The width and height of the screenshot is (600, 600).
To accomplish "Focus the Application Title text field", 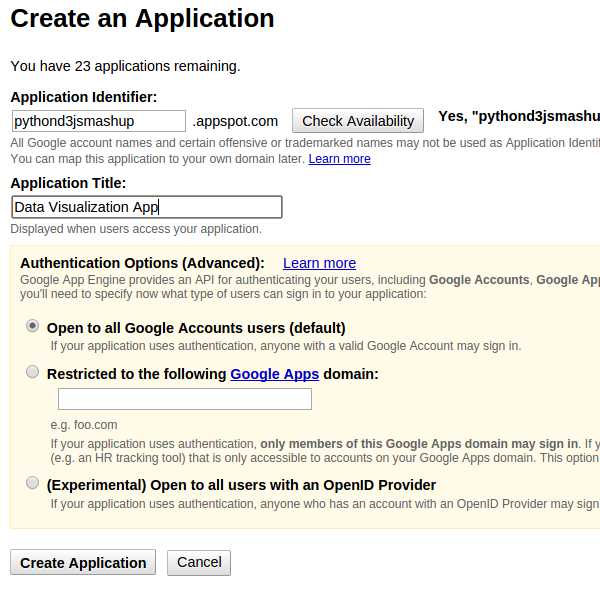I will pyautogui.click(x=147, y=207).
